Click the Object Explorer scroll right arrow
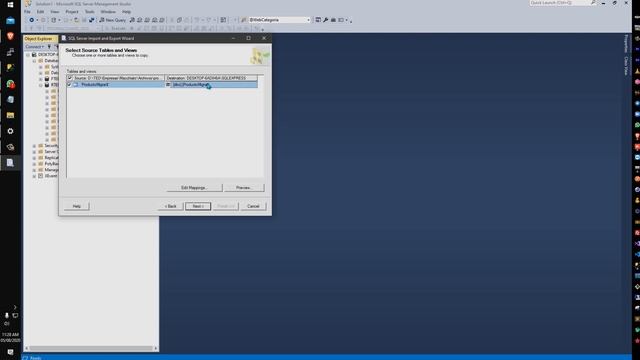The image size is (640, 360). pyautogui.click(x=156, y=349)
